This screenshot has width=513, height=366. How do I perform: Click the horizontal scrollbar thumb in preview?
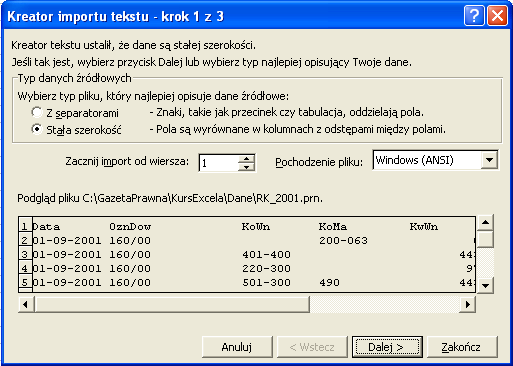pyautogui.click(x=172, y=304)
